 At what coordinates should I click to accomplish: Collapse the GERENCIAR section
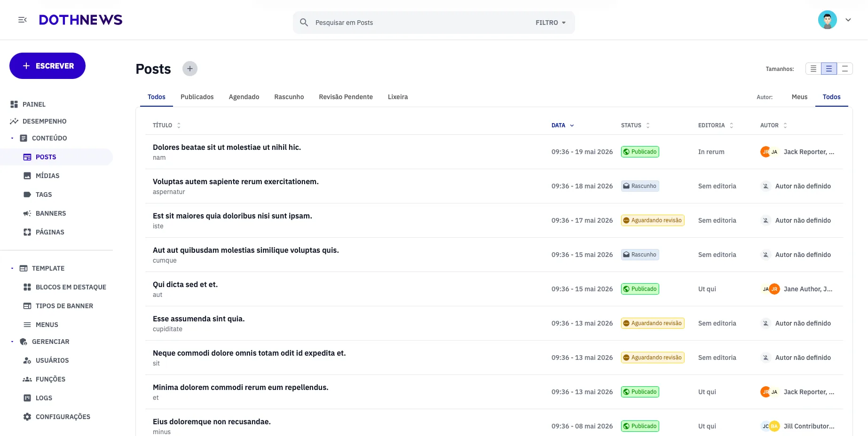pos(12,342)
